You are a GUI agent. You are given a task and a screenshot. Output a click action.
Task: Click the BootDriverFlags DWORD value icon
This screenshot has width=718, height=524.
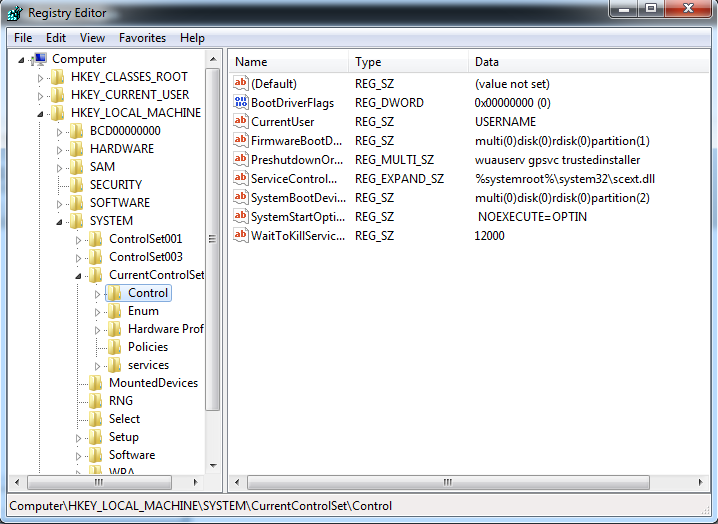click(240, 103)
